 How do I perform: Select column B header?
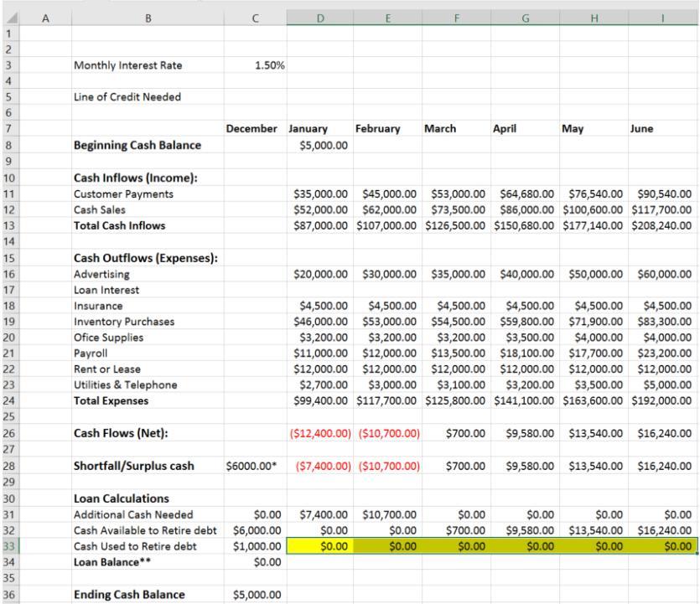pyautogui.click(x=148, y=7)
